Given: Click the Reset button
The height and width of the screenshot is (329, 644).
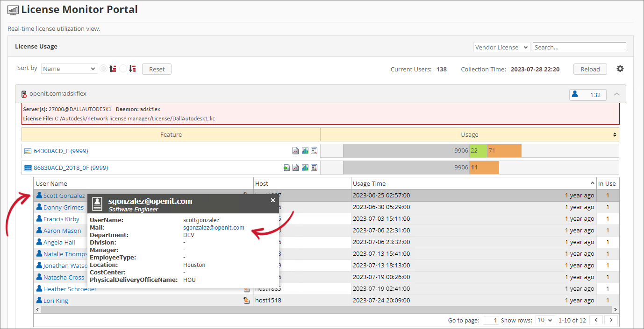Looking at the screenshot, I should click(x=157, y=69).
